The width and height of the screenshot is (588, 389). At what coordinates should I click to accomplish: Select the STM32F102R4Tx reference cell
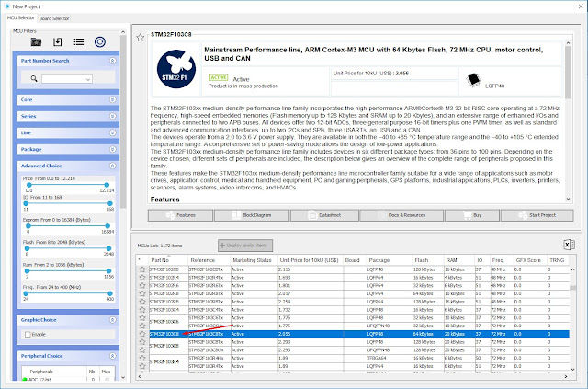[x=209, y=278]
